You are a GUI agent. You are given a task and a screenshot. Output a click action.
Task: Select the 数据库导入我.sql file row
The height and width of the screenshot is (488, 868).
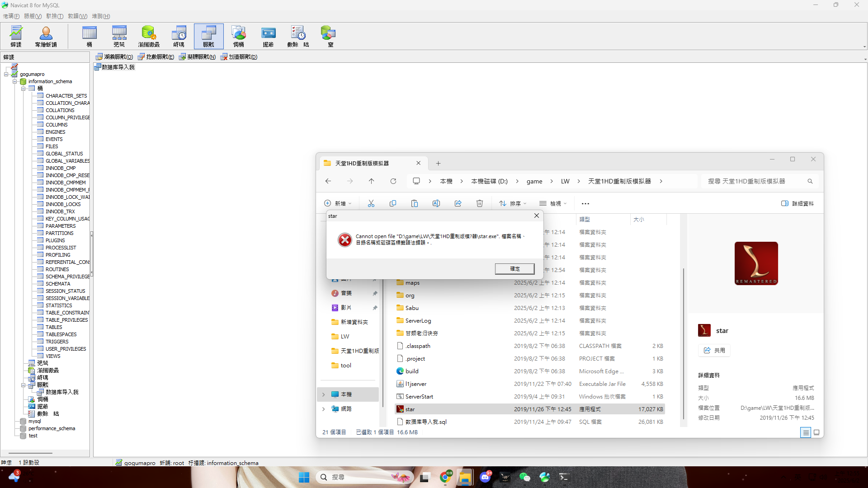click(529, 422)
